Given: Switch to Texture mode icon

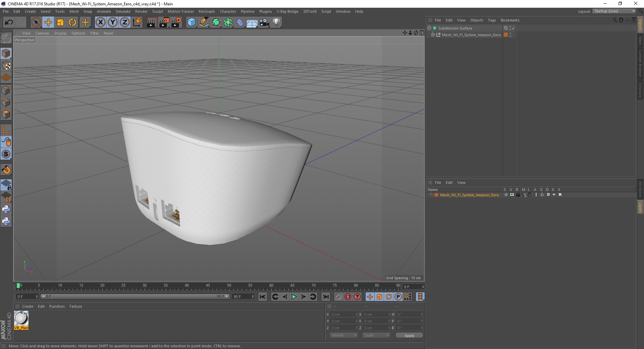Looking at the screenshot, I should point(6,66).
